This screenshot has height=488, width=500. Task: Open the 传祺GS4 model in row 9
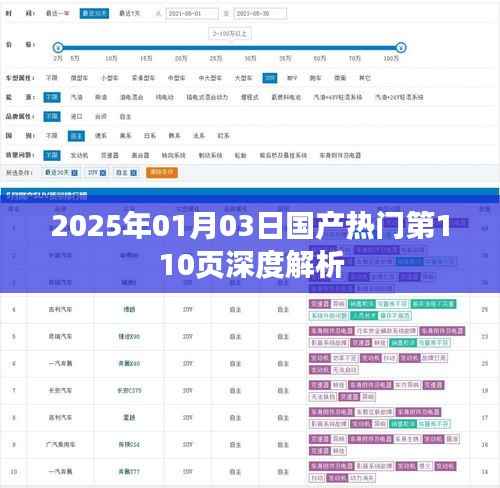pyautogui.click(x=129, y=444)
